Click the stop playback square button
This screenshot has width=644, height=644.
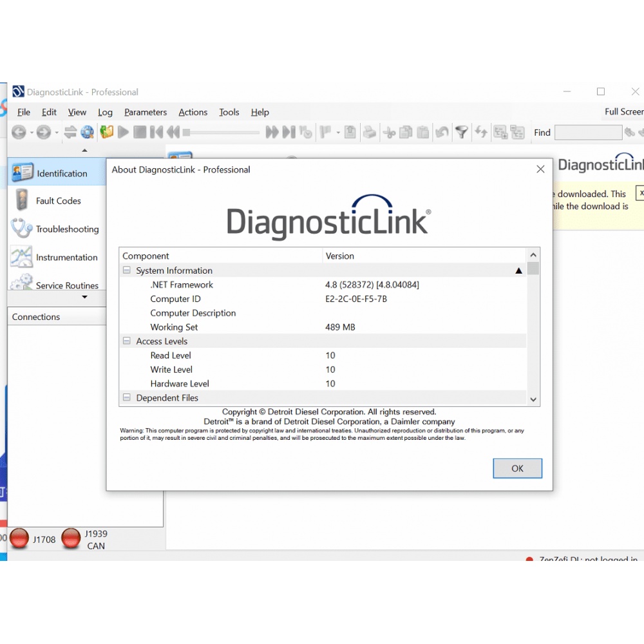140,132
